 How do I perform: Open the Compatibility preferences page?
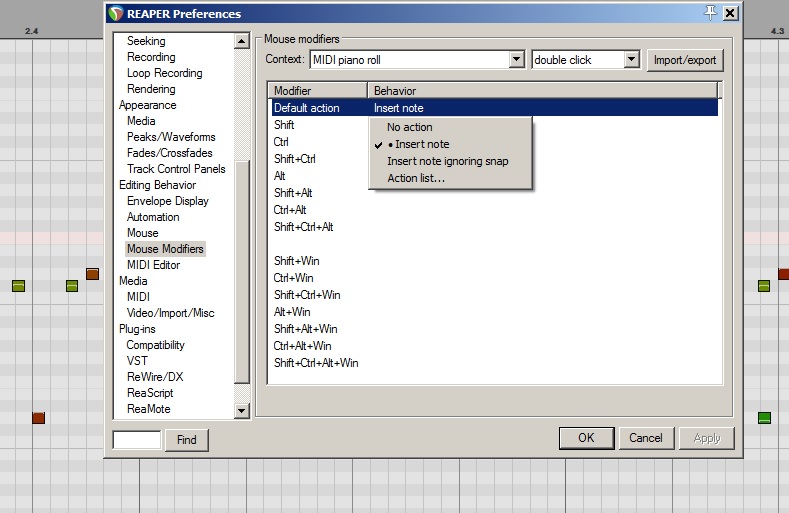[x=155, y=345]
